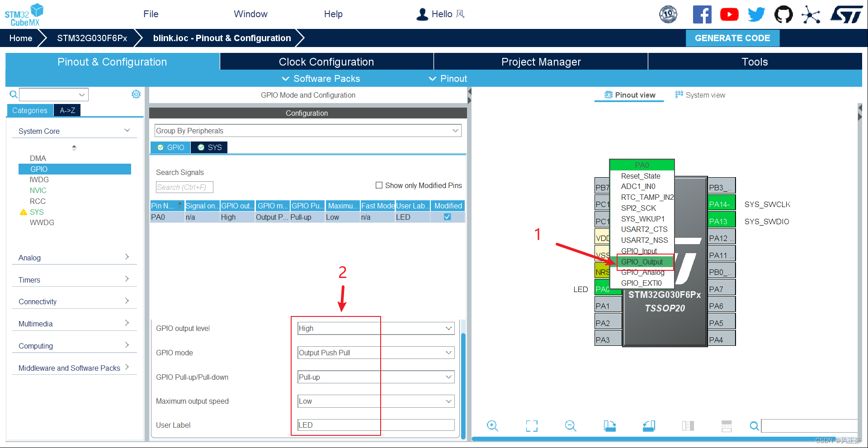Open the Group By Peripherals dropdown
Image resolution: width=868 pixels, height=448 pixels.
[308, 131]
